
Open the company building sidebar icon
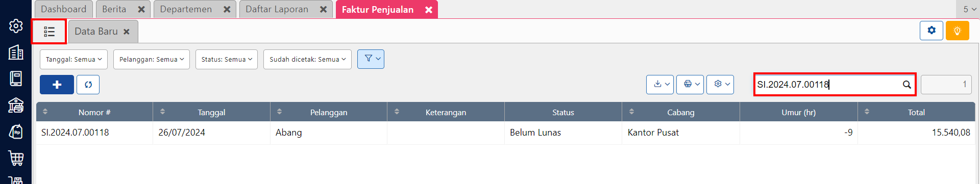[x=16, y=52]
